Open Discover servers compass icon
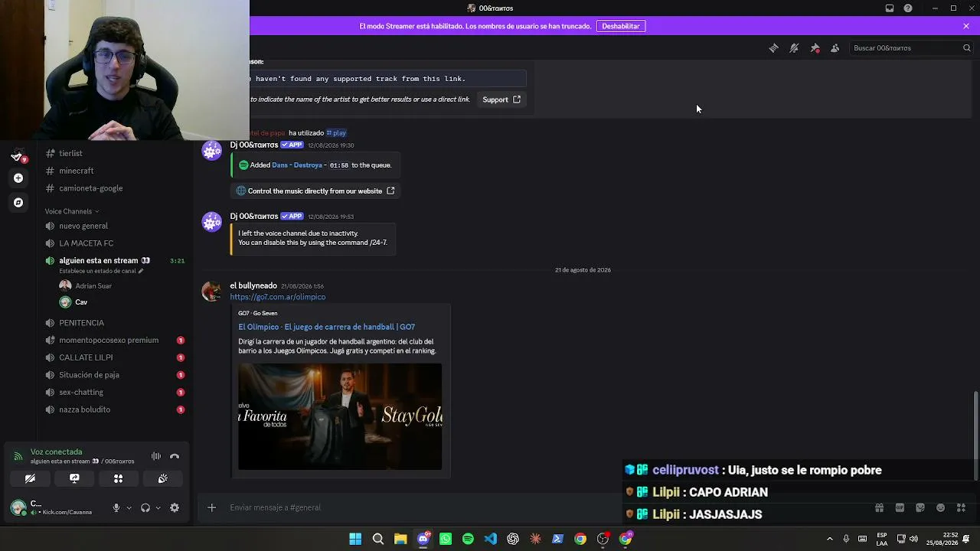Image resolution: width=980 pixels, height=551 pixels. pos(18,203)
